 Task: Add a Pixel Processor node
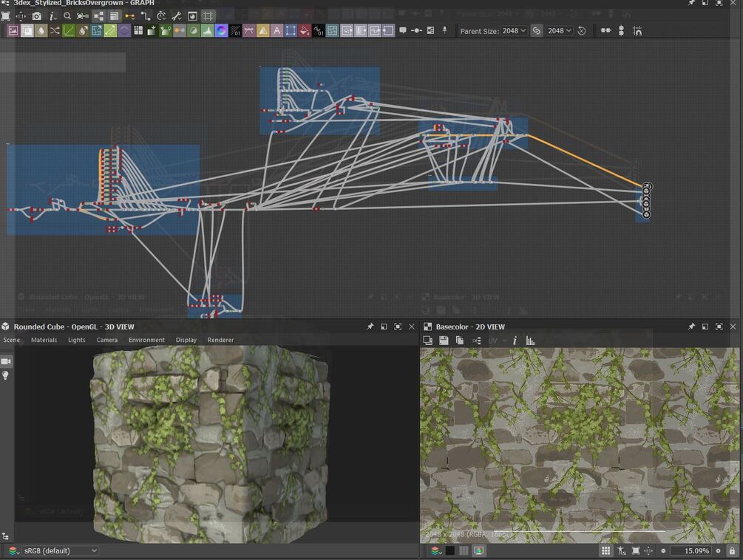point(235,31)
